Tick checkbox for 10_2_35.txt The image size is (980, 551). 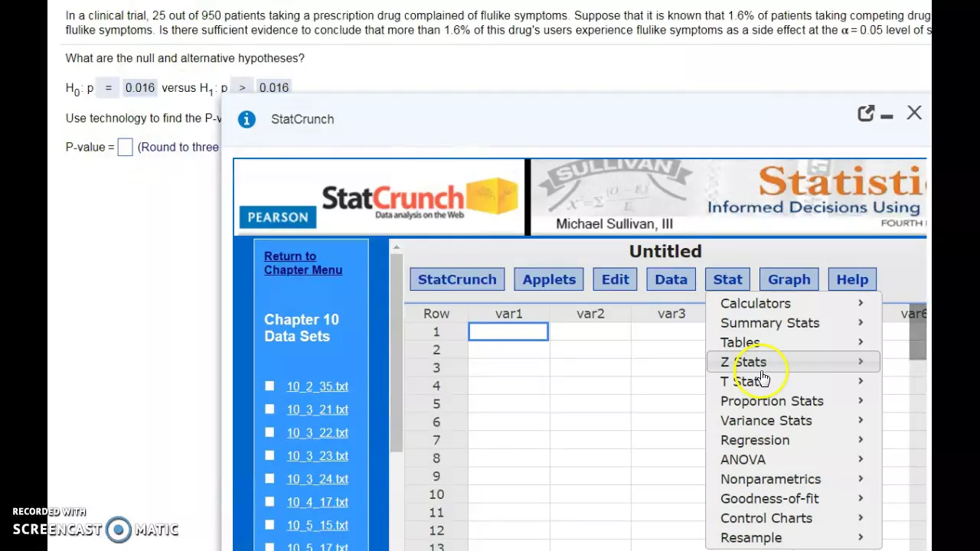tap(269, 386)
